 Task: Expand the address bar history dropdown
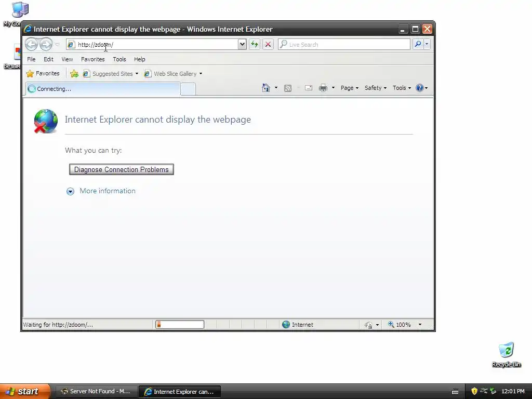click(242, 45)
